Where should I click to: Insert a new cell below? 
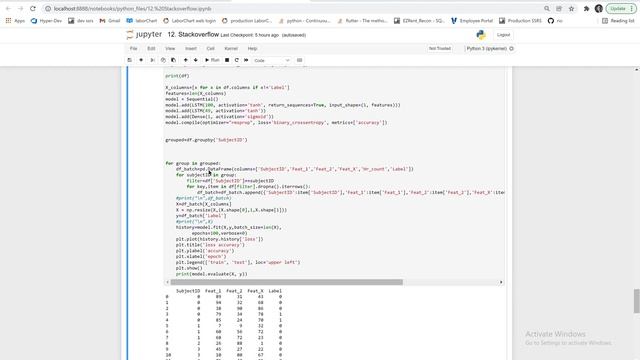point(141,60)
